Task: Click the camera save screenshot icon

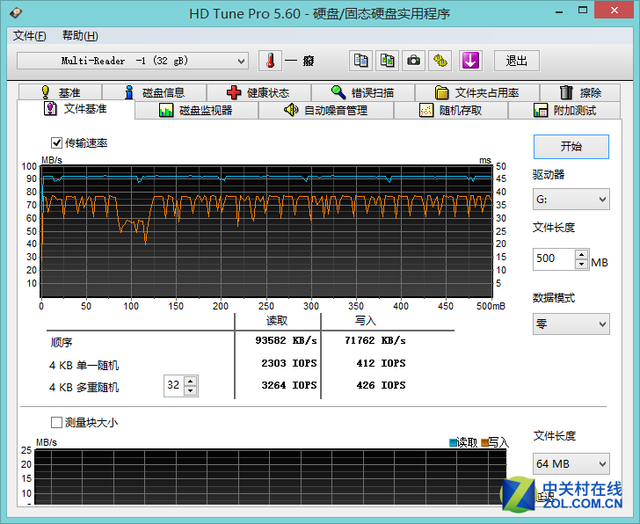Action: click(x=413, y=61)
